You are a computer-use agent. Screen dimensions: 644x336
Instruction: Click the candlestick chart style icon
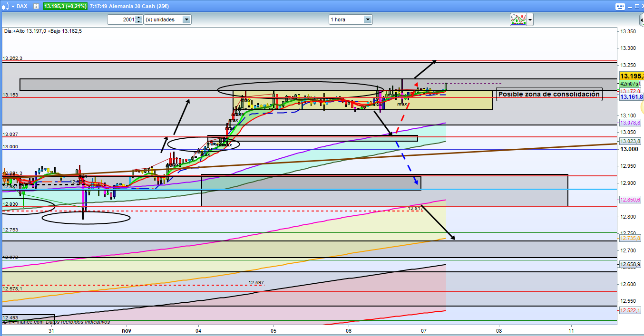pos(5,6)
